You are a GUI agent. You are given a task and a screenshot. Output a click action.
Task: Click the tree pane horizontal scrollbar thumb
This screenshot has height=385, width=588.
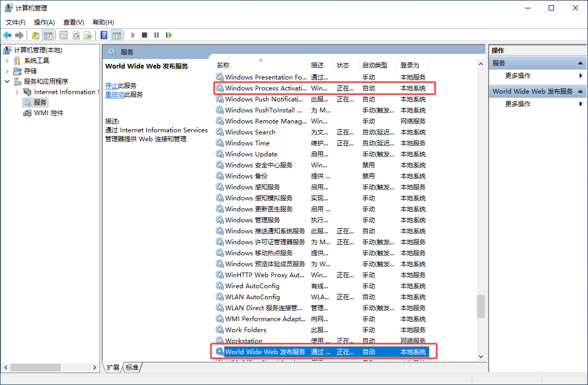click(x=36, y=368)
